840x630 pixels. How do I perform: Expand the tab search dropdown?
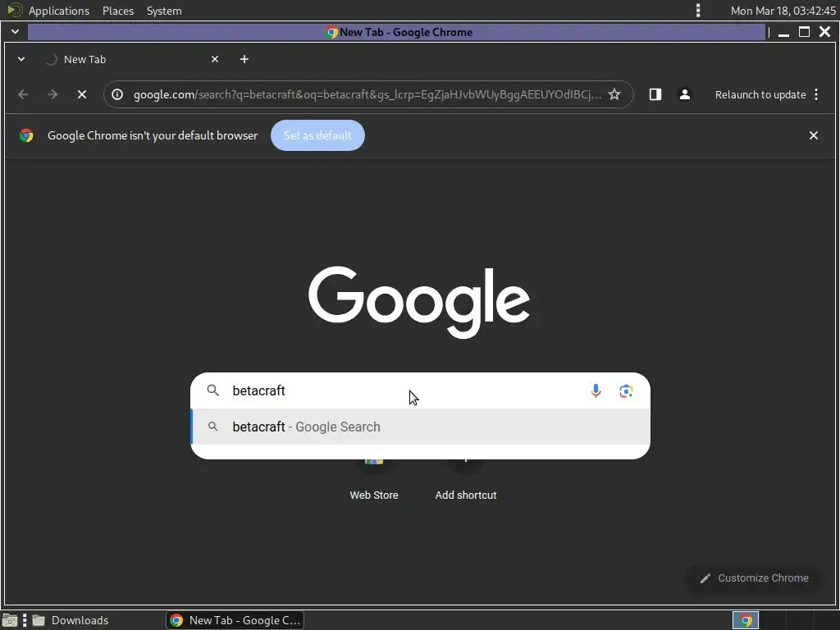[x=21, y=59]
